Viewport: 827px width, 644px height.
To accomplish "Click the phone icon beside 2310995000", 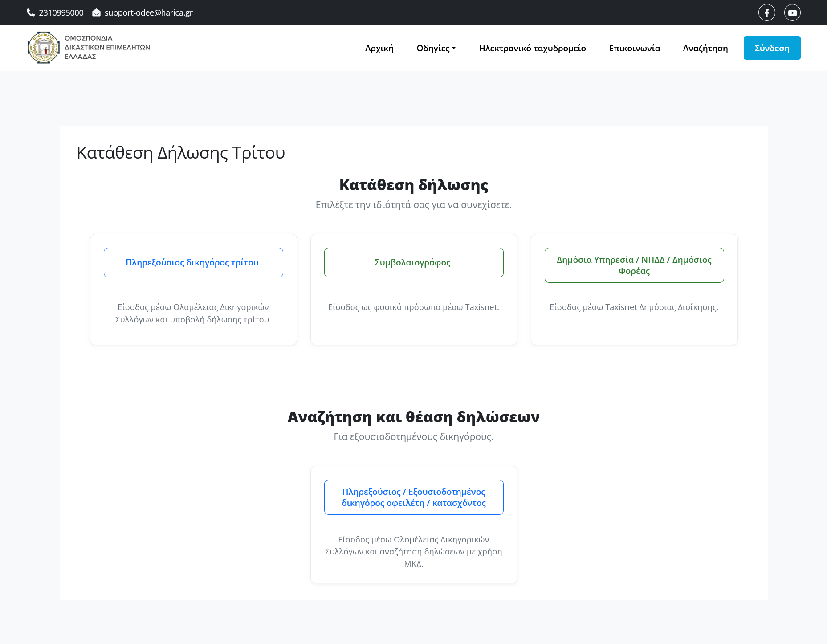I will point(31,12).
